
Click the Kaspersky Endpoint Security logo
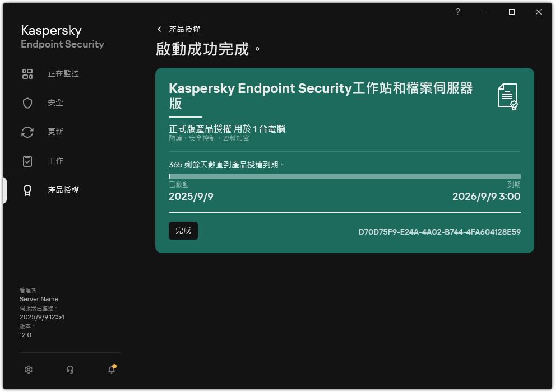click(x=62, y=36)
